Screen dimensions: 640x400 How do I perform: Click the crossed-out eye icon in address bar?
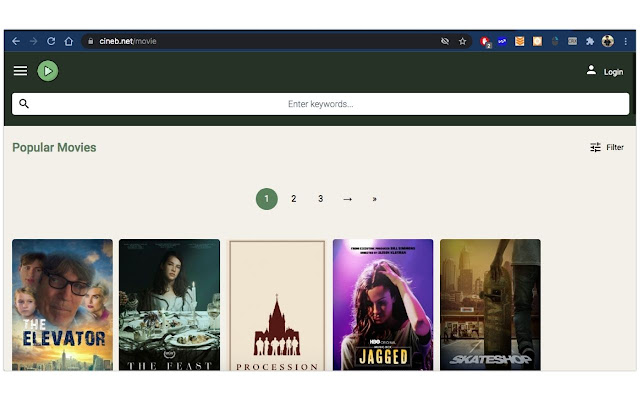tap(445, 41)
